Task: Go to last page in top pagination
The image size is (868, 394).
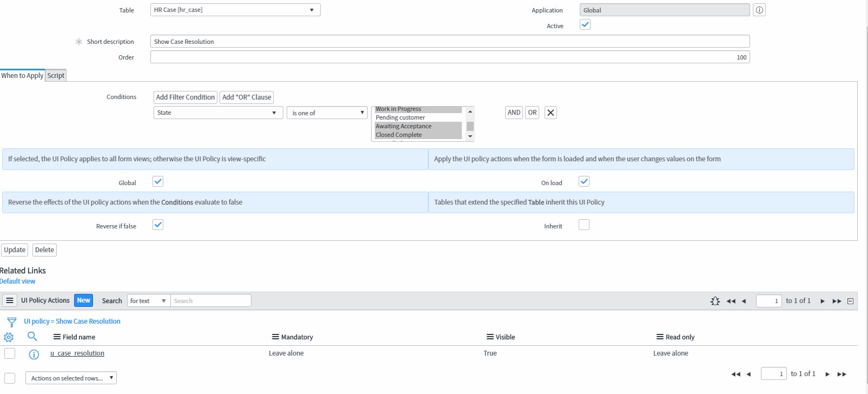Action: point(837,301)
